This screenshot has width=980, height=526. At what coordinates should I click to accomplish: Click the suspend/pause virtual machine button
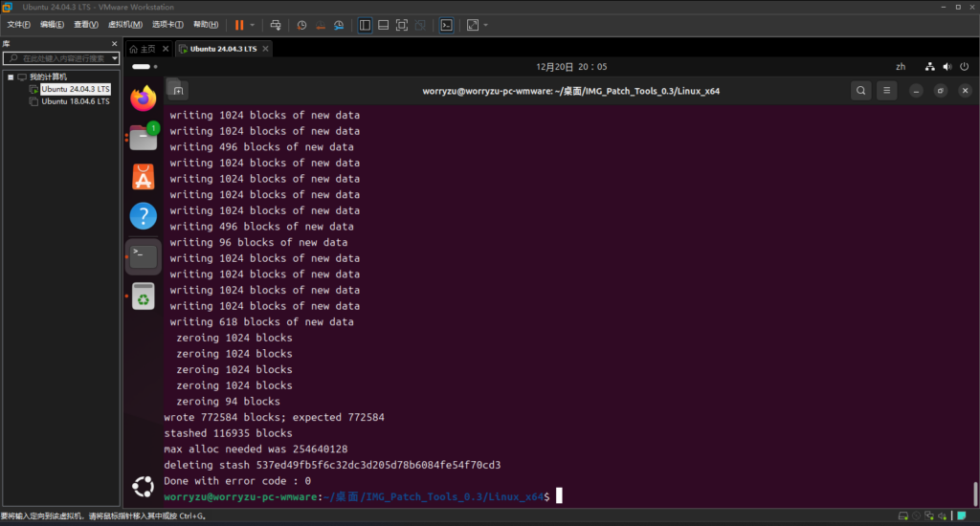[238, 25]
